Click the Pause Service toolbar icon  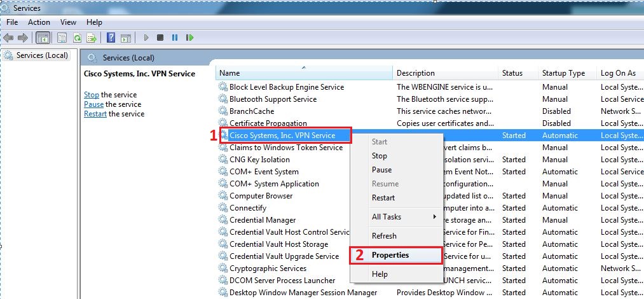pos(175,38)
